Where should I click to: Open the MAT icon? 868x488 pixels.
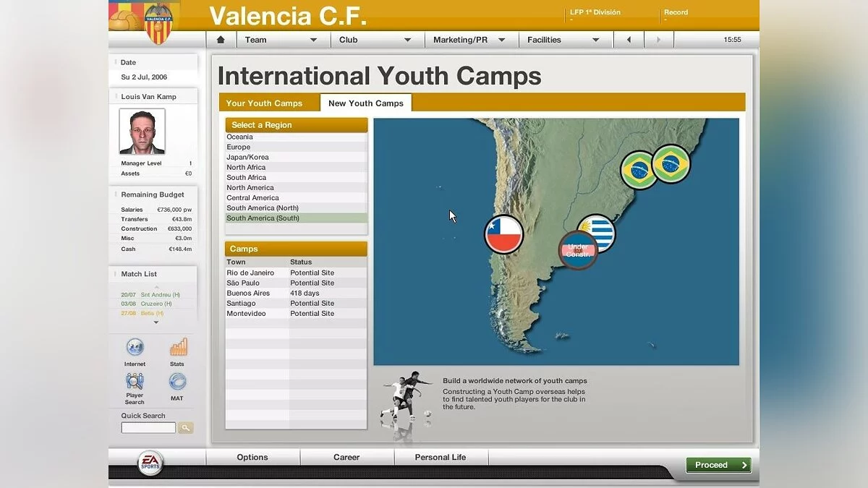coord(177,381)
